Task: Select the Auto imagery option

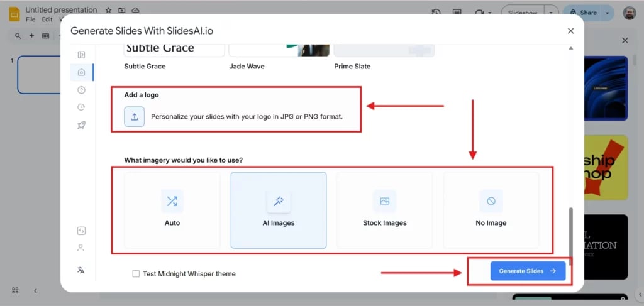Action: pos(172,210)
